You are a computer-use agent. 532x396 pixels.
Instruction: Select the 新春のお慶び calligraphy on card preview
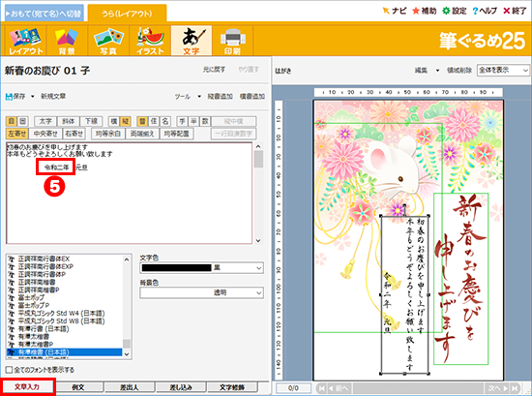pyautogui.click(x=460, y=279)
